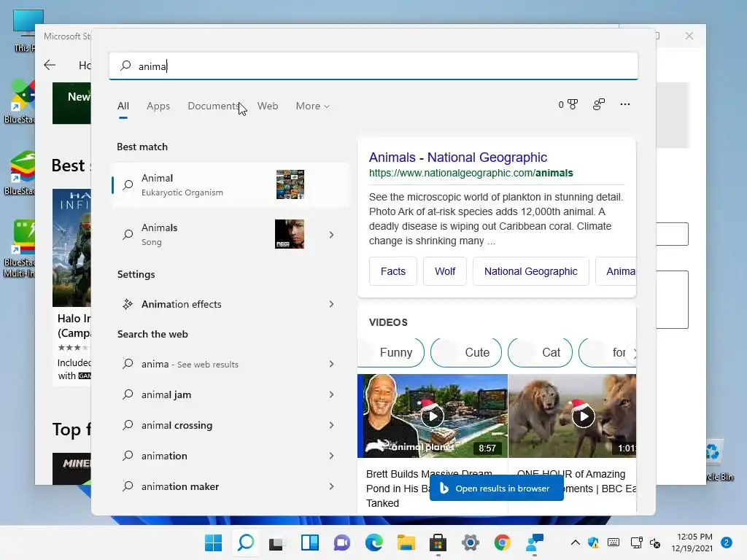Viewport: 747px width, 560px height.
Task: Click the touch keyboard tray icon
Action: 614,542
